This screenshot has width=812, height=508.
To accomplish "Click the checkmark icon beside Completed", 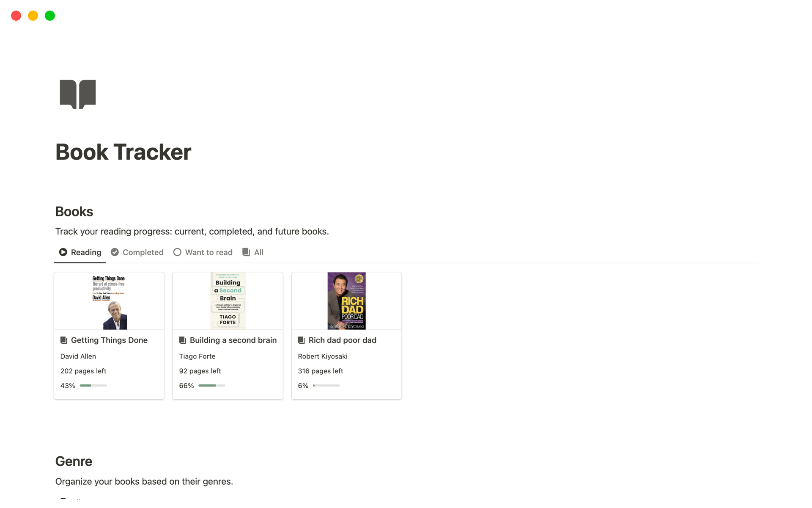I will (x=115, y=252).
